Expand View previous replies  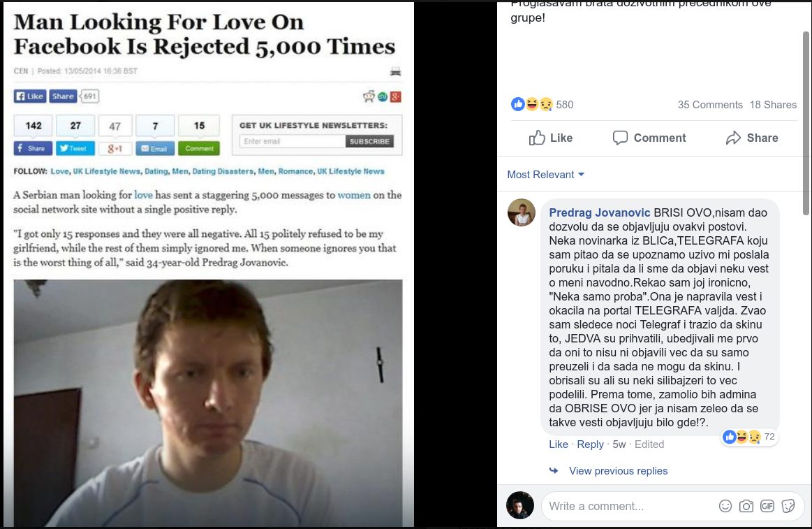[618, 471]
